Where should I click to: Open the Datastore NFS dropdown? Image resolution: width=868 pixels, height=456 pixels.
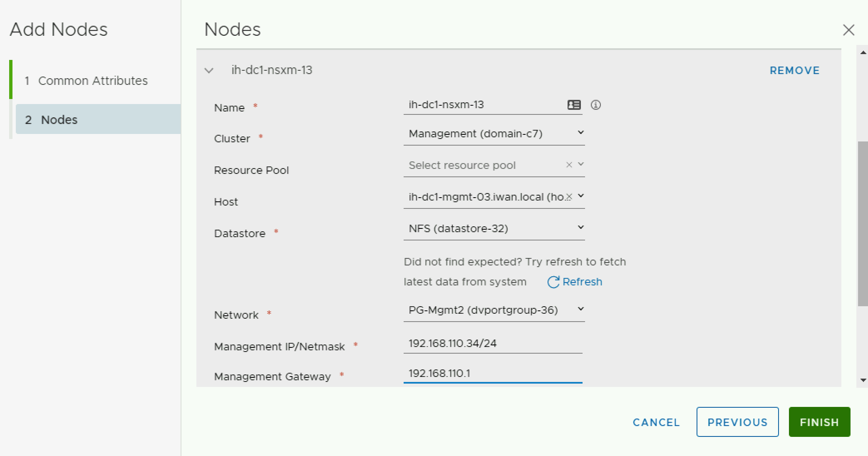(x=581, y=228)
